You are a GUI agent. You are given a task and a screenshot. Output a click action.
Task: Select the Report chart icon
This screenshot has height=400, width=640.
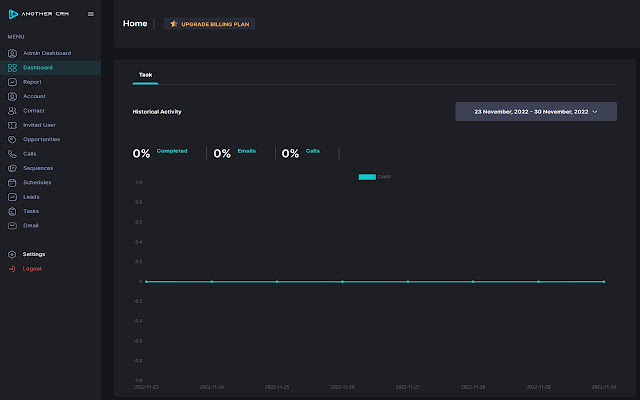coord(12,82)
